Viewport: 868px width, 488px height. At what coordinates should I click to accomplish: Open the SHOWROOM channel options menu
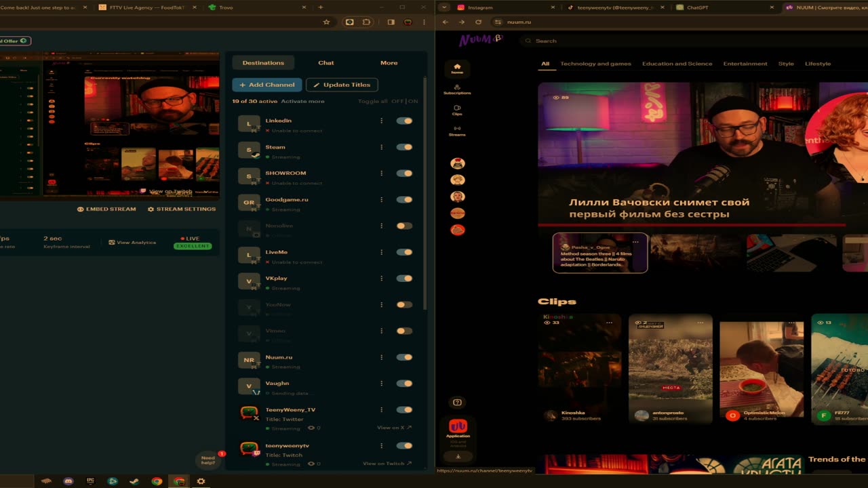(x=382, y=174)
